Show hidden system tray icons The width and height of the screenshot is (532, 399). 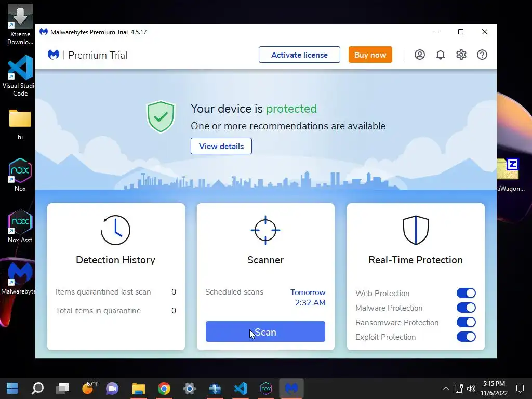pyautogui.click(x=446, y=389)
